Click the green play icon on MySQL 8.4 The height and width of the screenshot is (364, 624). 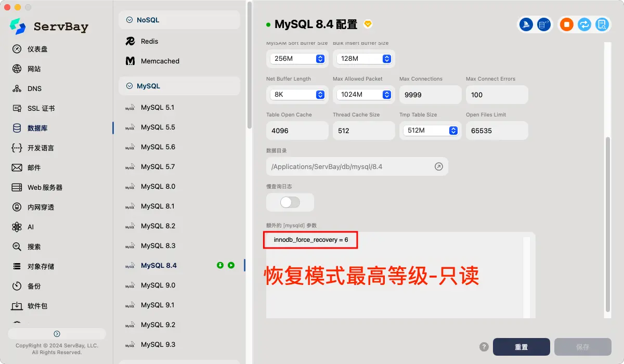click(231, 265)
